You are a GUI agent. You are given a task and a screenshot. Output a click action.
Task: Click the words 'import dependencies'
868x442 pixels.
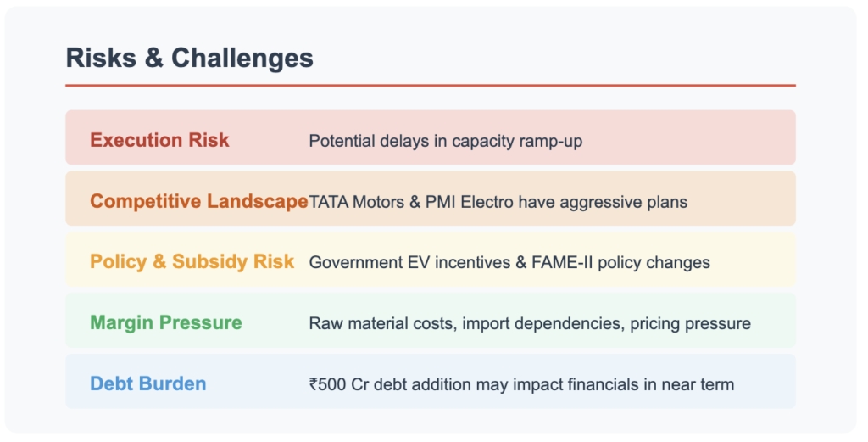[x=543, y=323]
